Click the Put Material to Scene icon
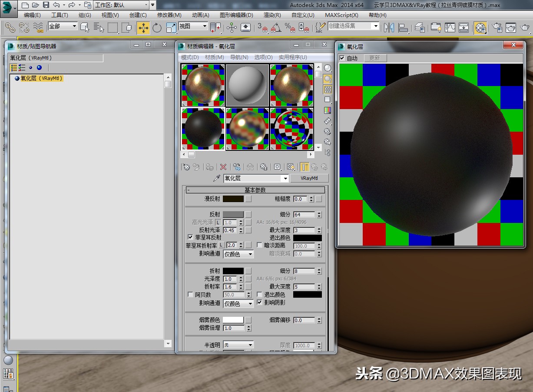533x392 pixels. coord(197,166)
